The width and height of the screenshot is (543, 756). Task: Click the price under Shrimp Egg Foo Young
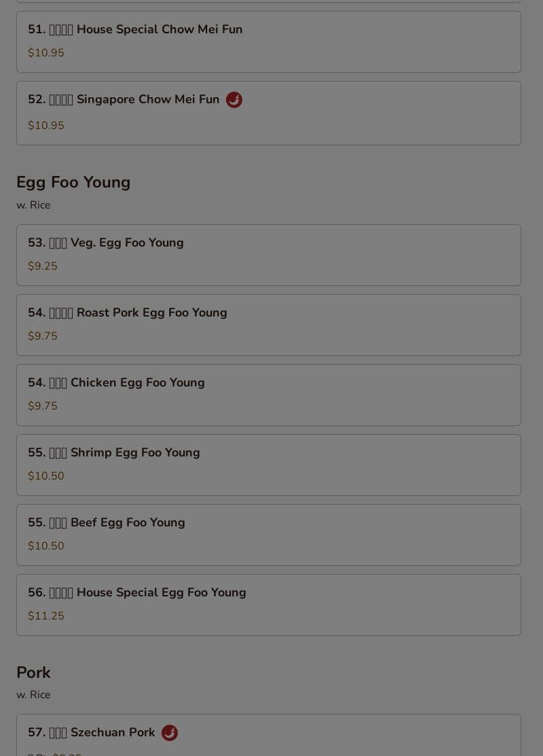[x=46, y=476]
